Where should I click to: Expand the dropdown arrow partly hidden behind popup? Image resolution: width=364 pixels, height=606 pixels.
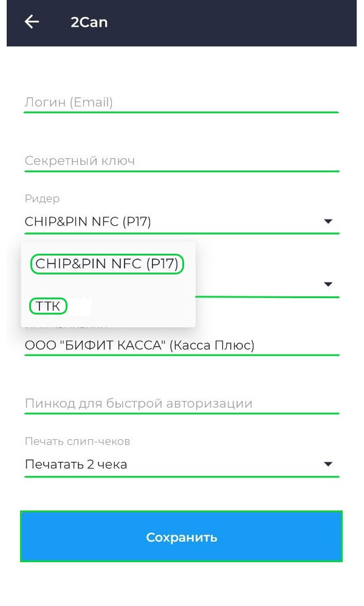328,285
